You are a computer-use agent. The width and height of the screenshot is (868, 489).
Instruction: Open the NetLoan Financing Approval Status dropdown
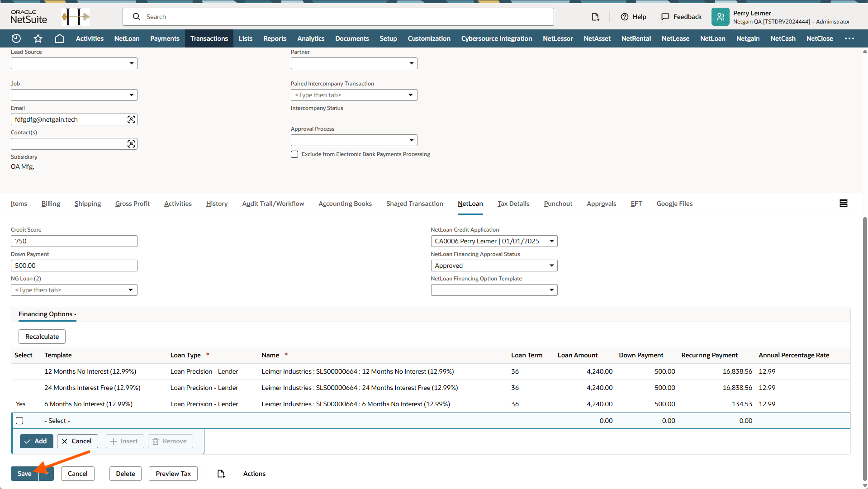[551, 266]
